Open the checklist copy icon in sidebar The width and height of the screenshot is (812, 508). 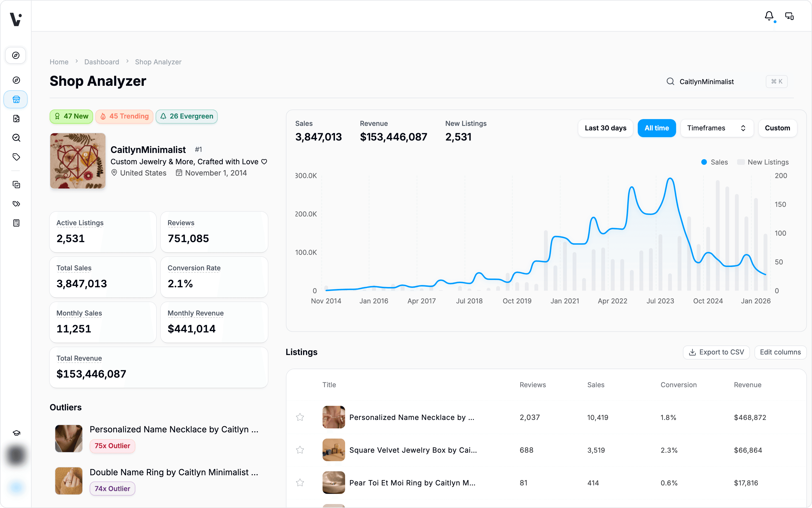pyautogui.click(x=16, y=185)
